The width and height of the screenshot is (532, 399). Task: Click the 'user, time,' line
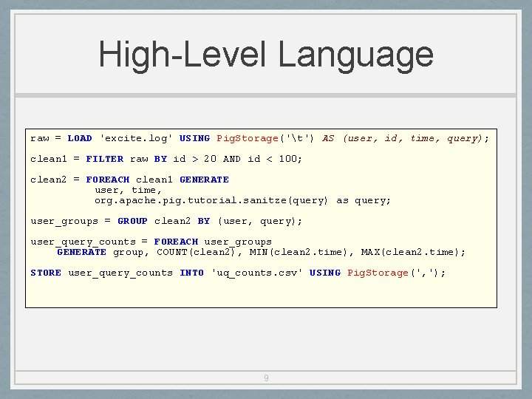tap(129, 190)
